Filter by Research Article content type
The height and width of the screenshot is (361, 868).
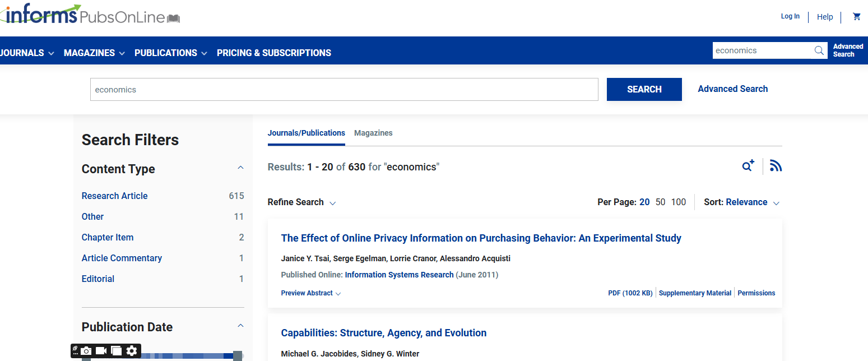[115, 196]
